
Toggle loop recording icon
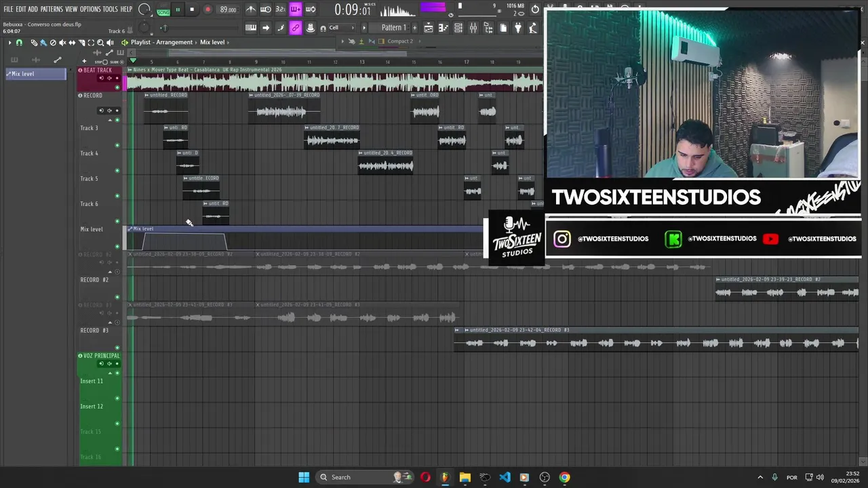pyautogui.click(x=311, y=9)
